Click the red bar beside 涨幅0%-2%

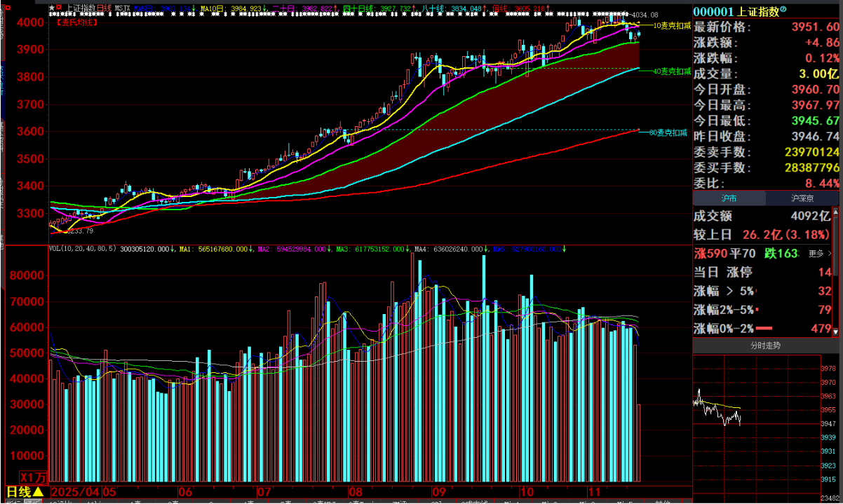pos(764,328)
